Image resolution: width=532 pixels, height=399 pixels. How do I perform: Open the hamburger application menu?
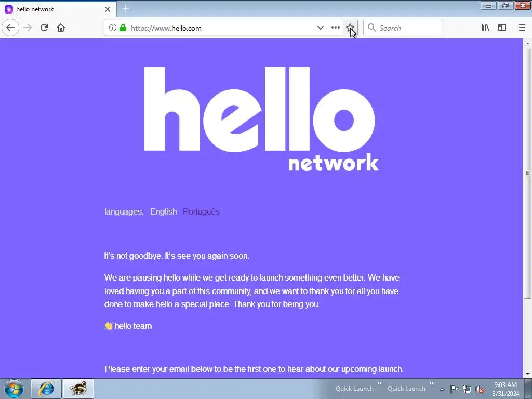pos(522,28)
